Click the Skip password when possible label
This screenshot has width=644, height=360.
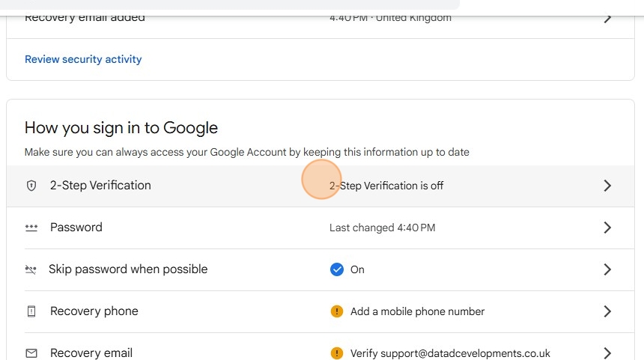128,269
